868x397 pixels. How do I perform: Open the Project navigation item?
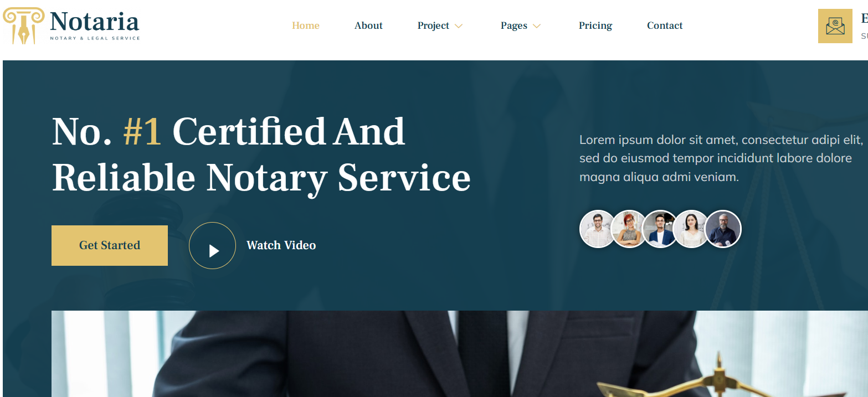click(433, 25)
